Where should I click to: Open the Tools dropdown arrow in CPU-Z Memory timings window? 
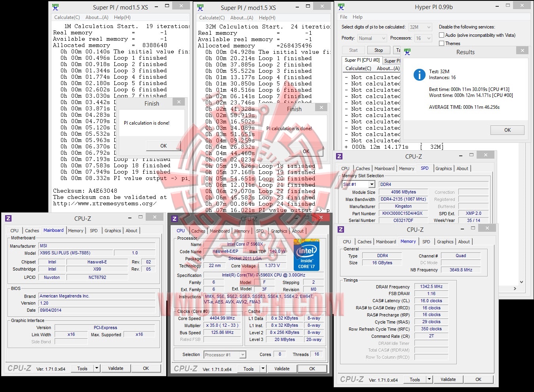pyautogui.click(x=429, y=379)
